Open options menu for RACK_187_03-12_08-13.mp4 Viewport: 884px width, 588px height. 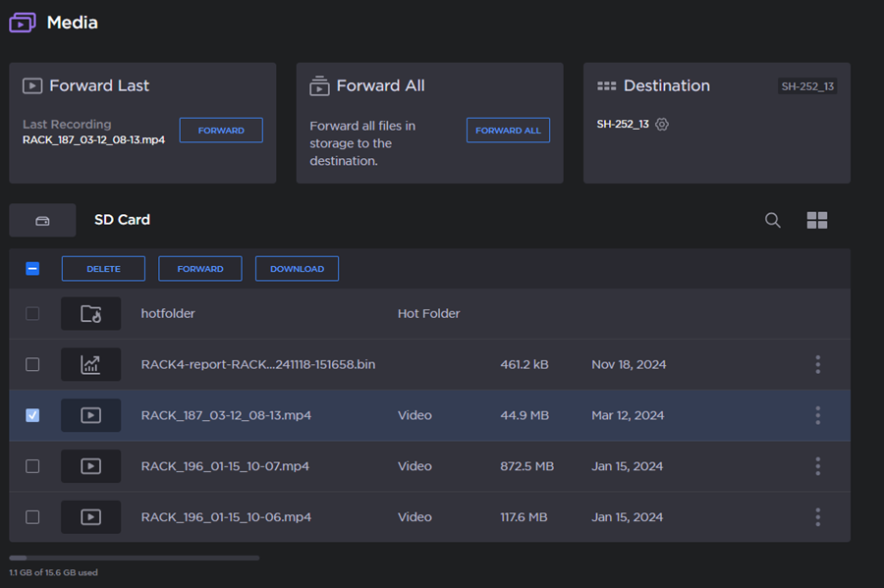[817, 416]
